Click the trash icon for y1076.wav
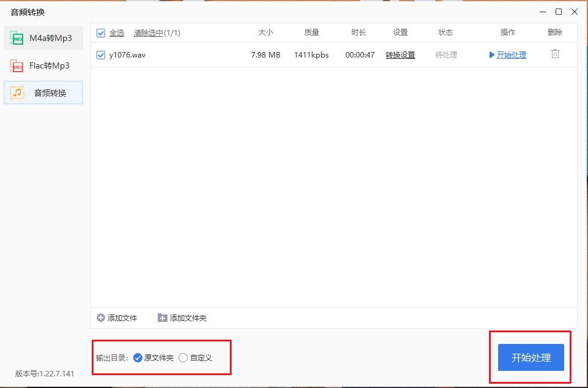Viewport: 588px width, 388px height. (x=555, y=54)
